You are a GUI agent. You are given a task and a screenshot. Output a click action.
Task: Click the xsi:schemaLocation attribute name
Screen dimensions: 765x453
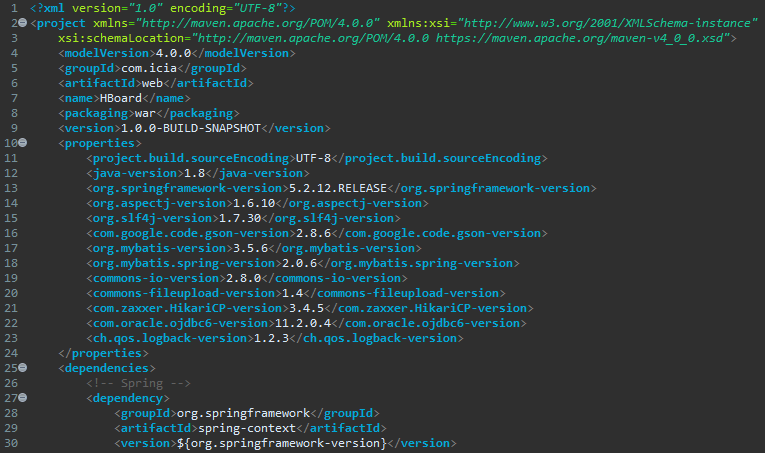(x=121, y=38)
